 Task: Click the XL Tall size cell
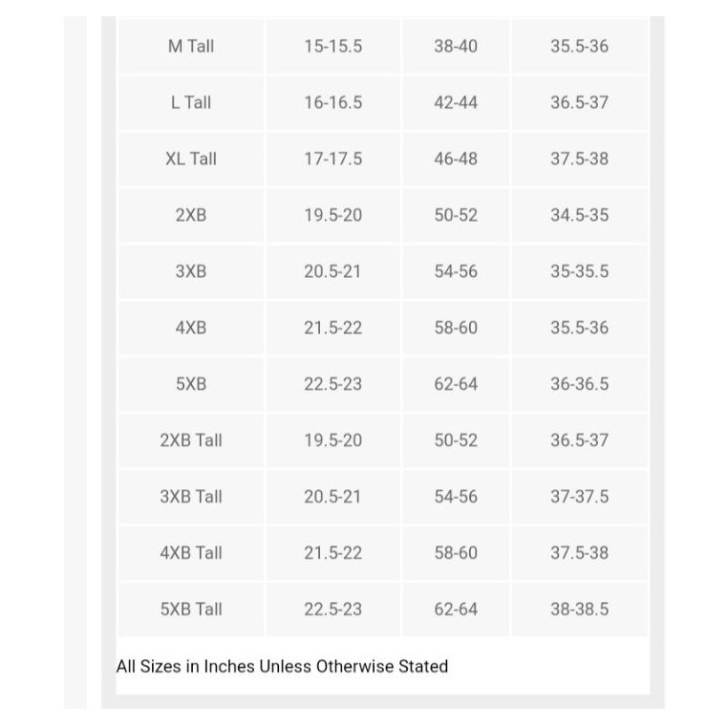pos(191,159)
